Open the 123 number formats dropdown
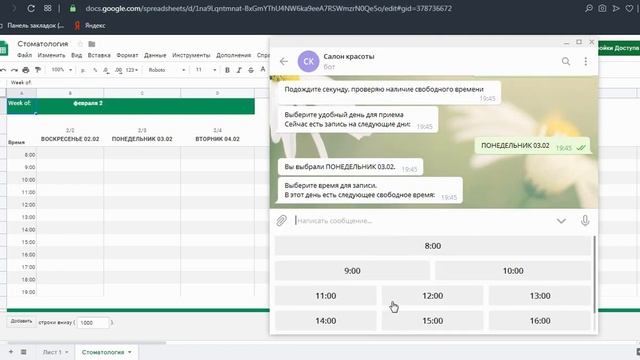The height and width of the screenshot is (360, 640). point(131,70)
